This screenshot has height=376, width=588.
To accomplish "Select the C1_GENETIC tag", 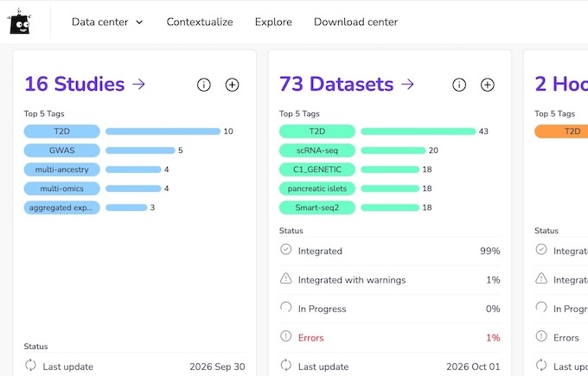I will [317, 169].
